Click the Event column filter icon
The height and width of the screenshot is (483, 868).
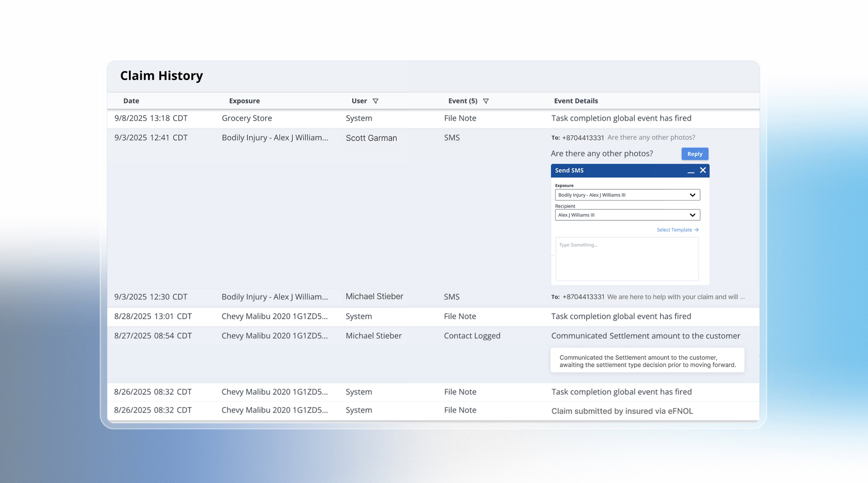pyautogui.click(x=486, y=101)
